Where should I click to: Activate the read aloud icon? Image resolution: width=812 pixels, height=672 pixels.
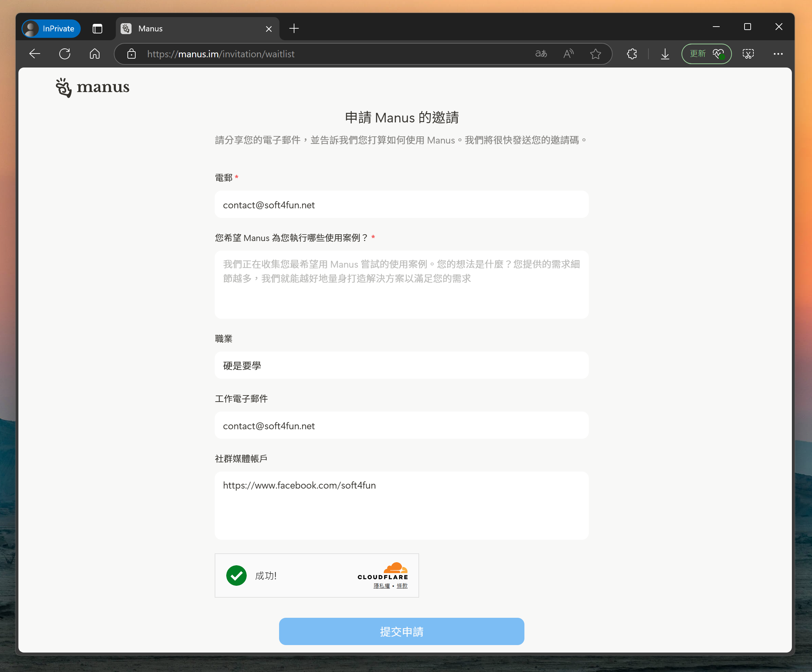point(568,54)
